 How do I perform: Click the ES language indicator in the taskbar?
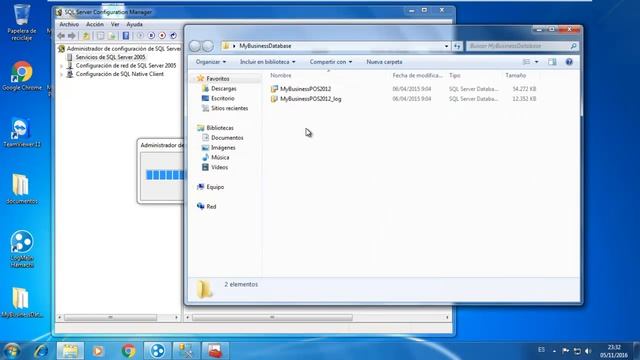(x=541, y=350)
